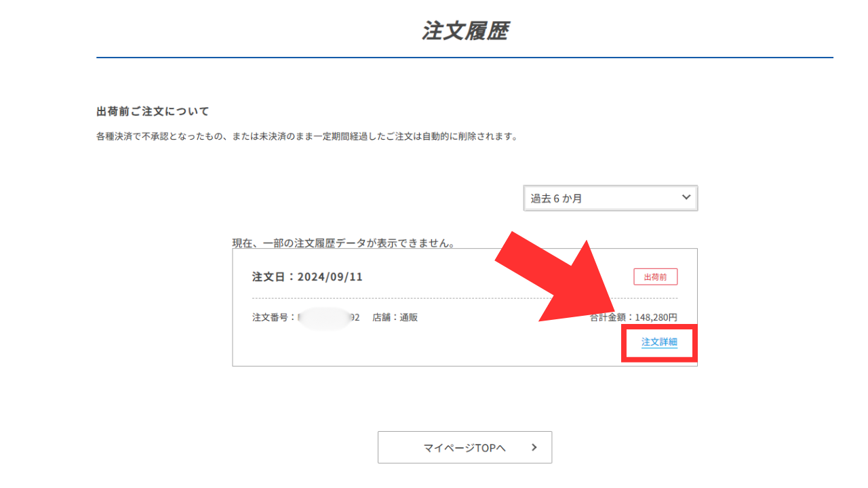Open the 注文詳細 link
The width and height of the screenshot is (868, 488).
659,342
